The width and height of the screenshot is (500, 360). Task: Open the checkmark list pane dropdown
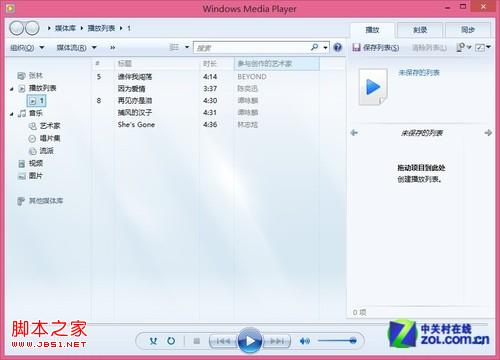483,47
